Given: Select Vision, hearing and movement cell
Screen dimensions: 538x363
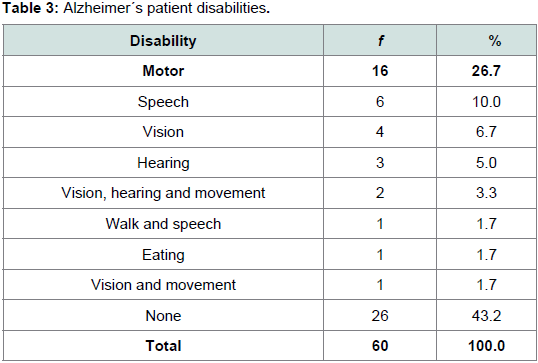Looking at the screenshot, I should (x=163, y=193).
